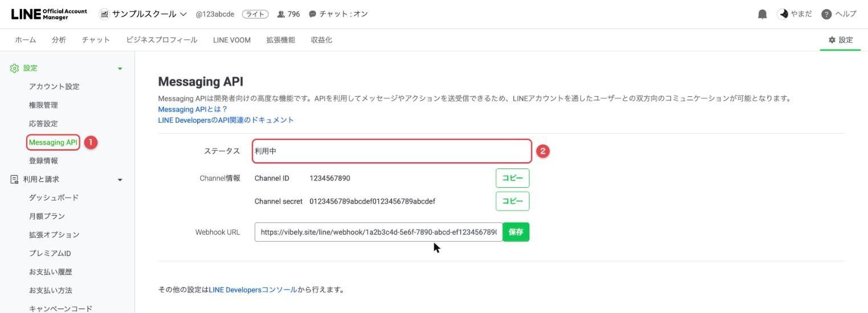Open キャンペーンコード in the sidebar
Image resolution: width=868 pixels, height=313 pixels.
pyautogui.click(x=60, y=308)
